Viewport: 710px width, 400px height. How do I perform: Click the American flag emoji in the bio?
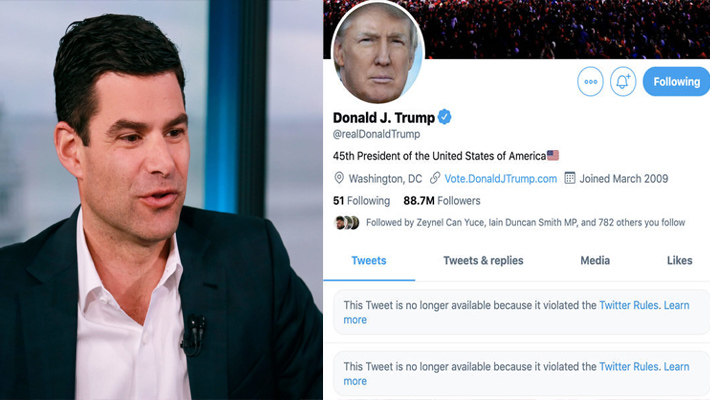[553, 155]
